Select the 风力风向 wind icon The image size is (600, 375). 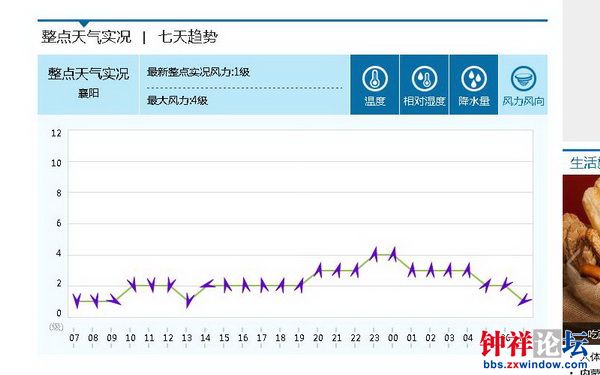523,85
